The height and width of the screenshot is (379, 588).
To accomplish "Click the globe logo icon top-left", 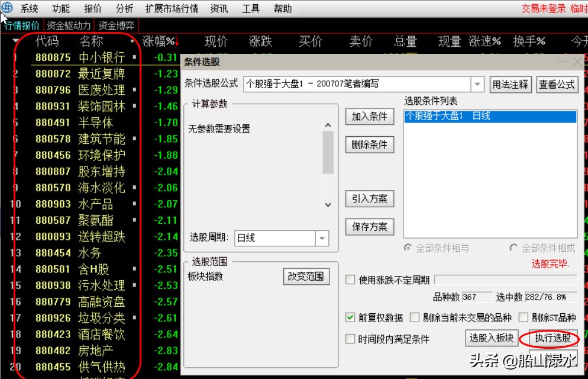I will coord(7,8).
